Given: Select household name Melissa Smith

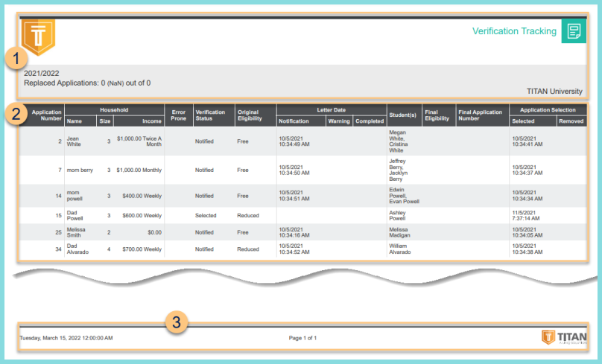Looking at the screenshot, I should click(76, 232).
